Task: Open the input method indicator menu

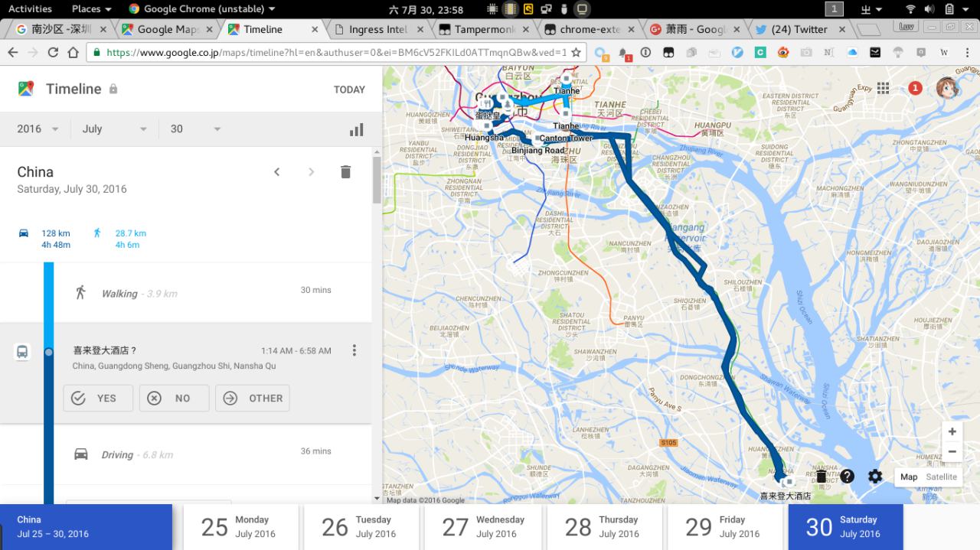Action: point(871,9)
